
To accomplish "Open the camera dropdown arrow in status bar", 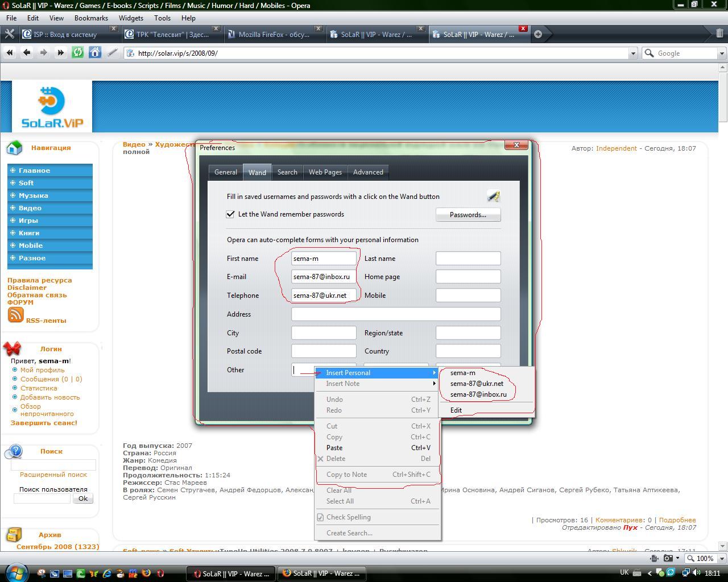I will pos(677,558).
